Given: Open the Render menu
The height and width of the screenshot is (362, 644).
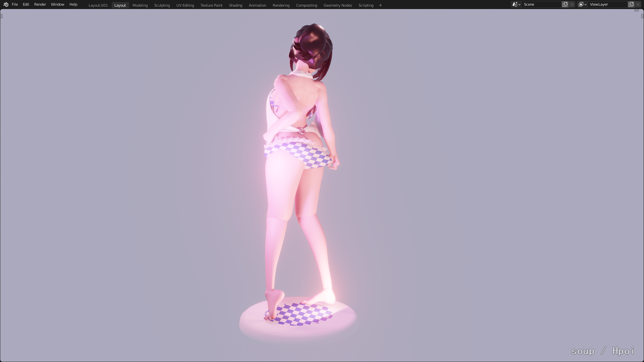Looking at the screenshot, I should [40, 4].
